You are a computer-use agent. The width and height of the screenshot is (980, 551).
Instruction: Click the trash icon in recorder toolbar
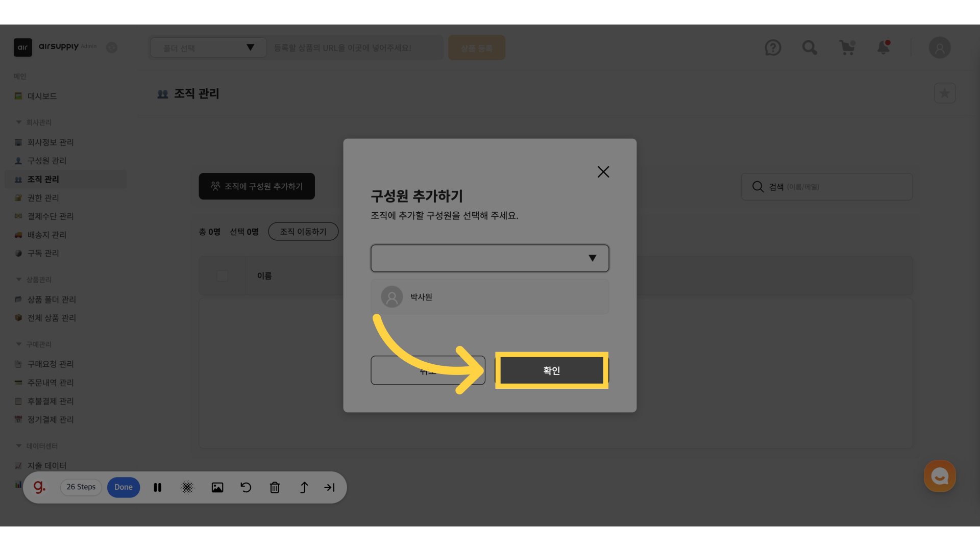point(275,488)
